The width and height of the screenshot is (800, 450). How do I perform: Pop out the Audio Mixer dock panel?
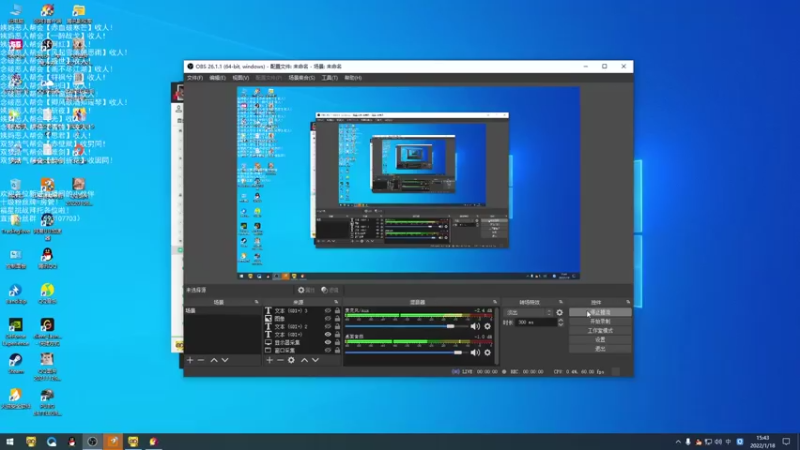click(494, 302)
